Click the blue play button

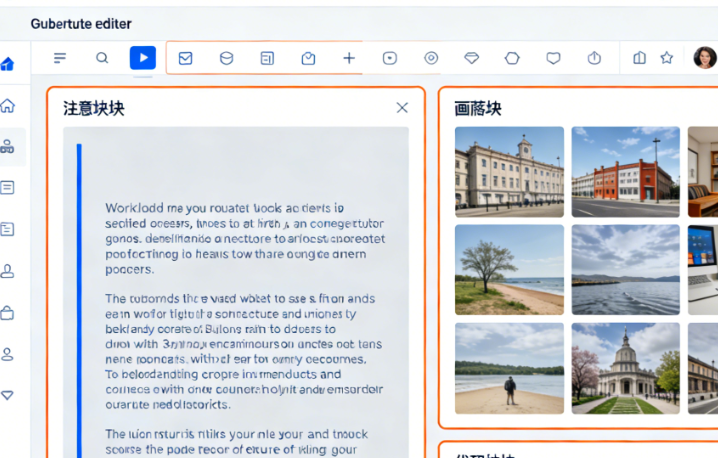(143, 58)
